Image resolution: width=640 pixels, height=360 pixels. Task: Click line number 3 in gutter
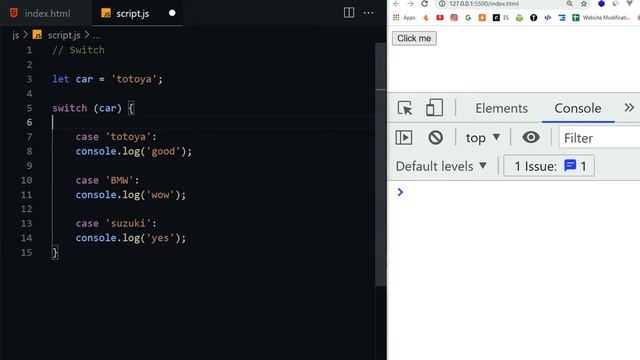coord(29,79)
